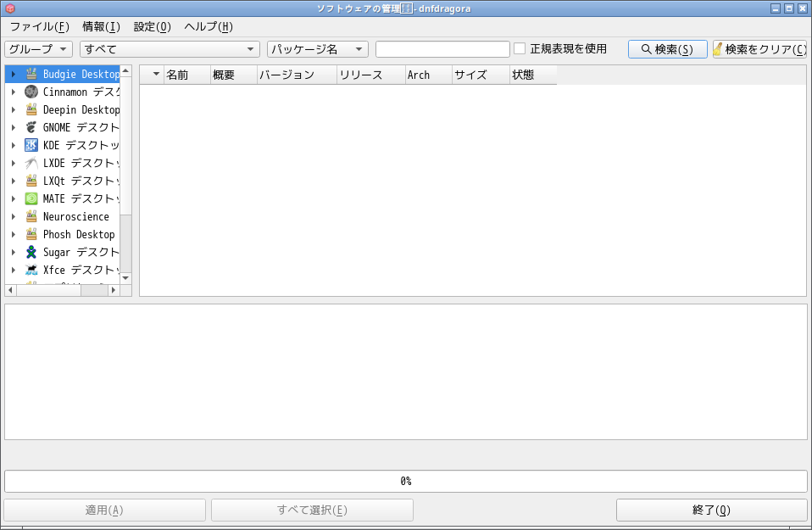Click the group list scroll-down arrow
The height and width of the screenshot is (530, 812).
click(125, 278)
